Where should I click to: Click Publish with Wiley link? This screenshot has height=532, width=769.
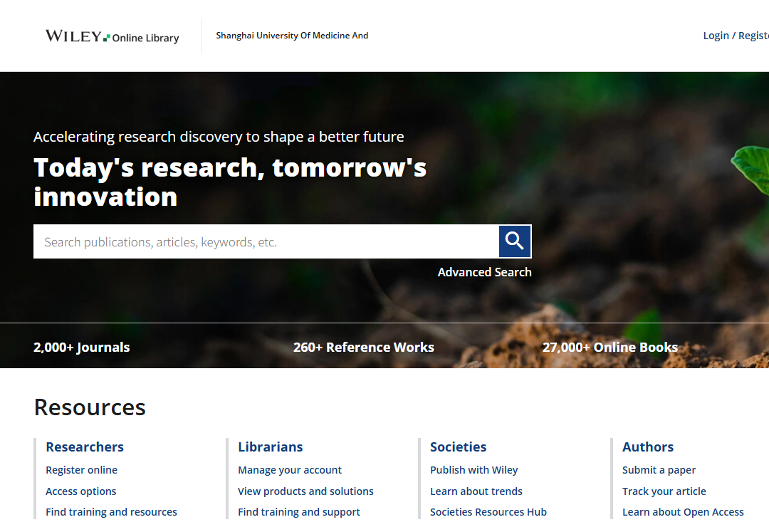474,470
